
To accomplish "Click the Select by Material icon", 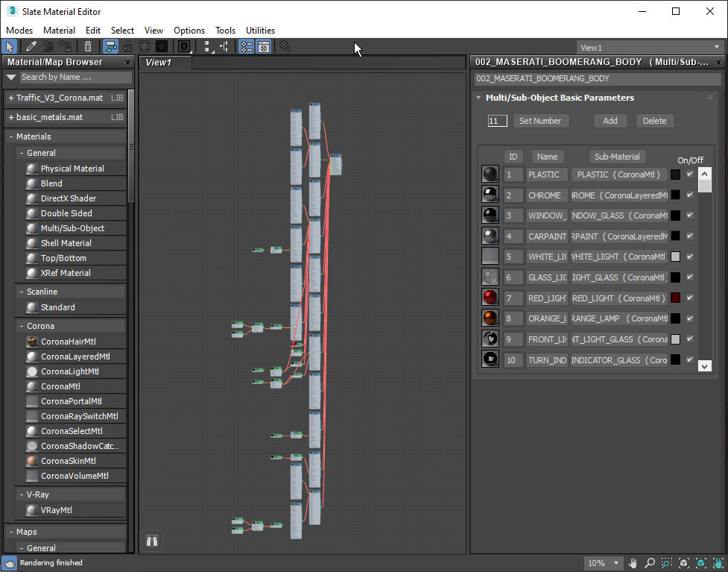I will tap(285, 46).
